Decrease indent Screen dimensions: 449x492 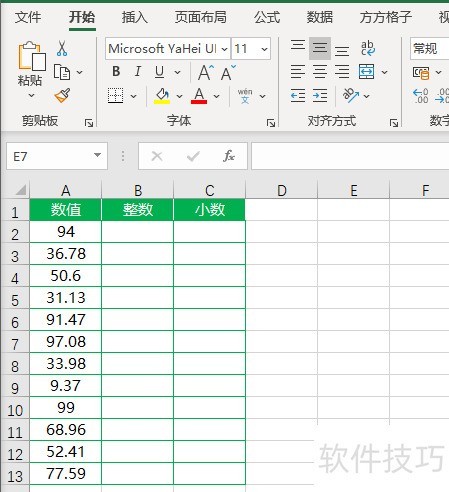point(298,96)
